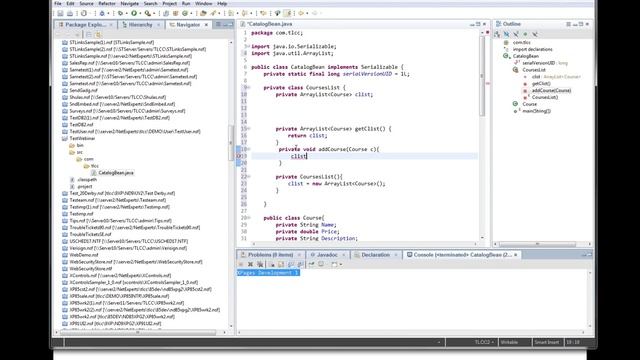Screen dimensions: 640x360
Task: Open the Navigator view menu icon
Action: [218, 24]
